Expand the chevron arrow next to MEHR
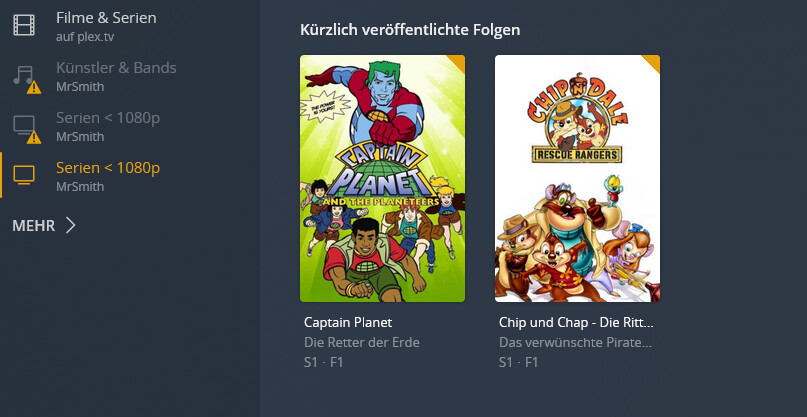Image resolution: width=807 pixels, height=417 pixels. (71, 225)
